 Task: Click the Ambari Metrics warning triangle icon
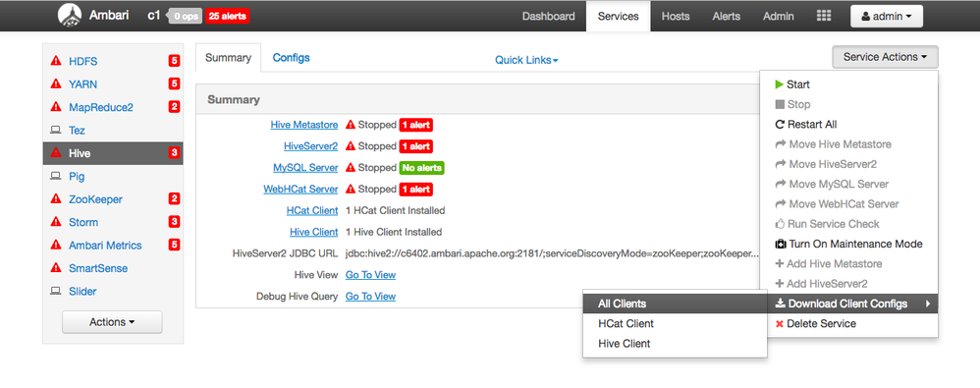(56, 246)
